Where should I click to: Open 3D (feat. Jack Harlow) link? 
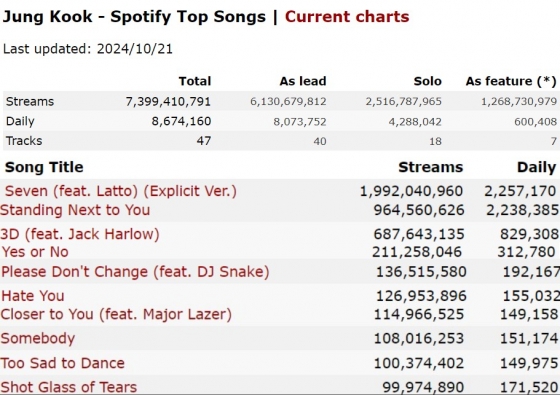click(80, 234)
